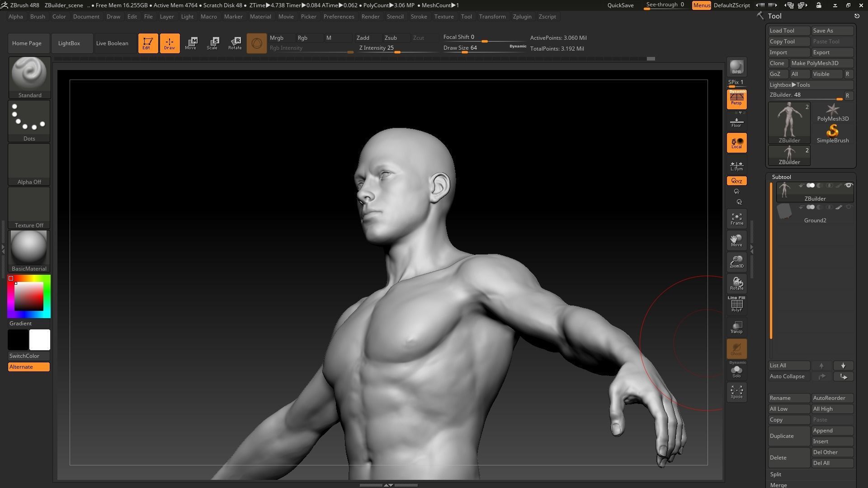868x488 pixels.
Task: Switch to the Move transform tool
Action: (x=191, y=43)
